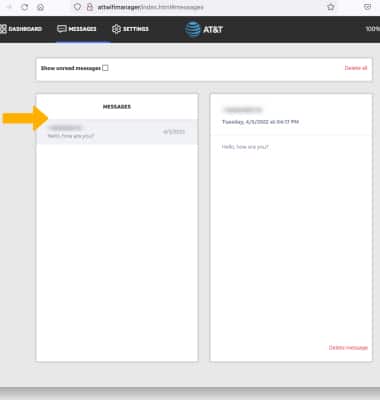This screenshot has width=380, height=400.
Task: Click the AT&T globe logo
Action: (193, 29)
